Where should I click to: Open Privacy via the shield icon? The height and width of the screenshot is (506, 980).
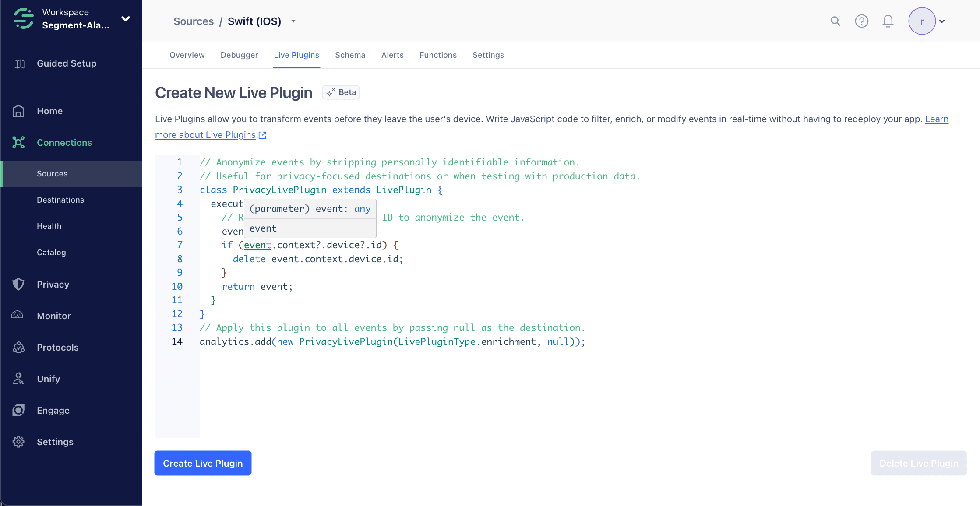coord(18,284)
